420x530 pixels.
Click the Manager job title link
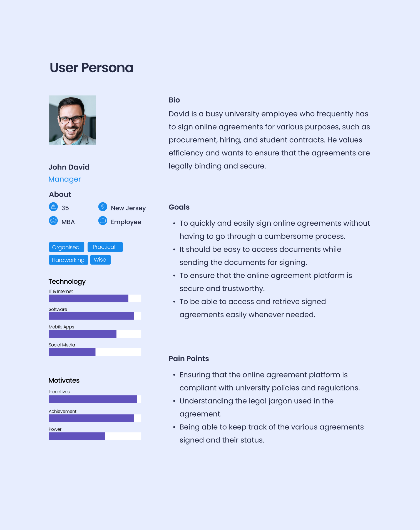tap(65, 179)
